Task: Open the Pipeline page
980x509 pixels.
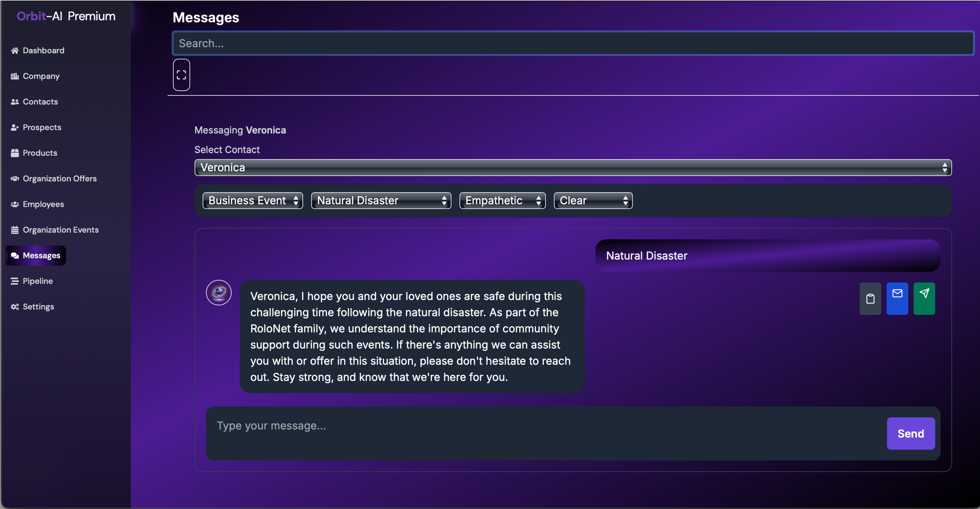Action: tap(32, 281)
